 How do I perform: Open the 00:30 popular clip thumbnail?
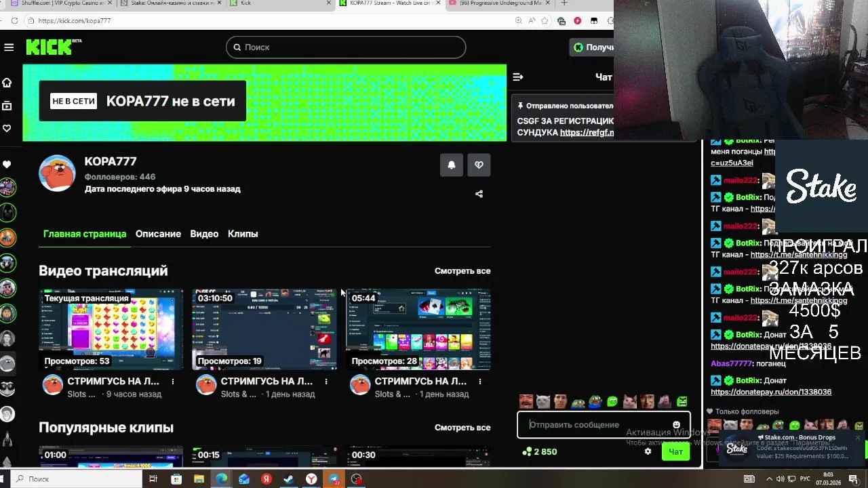pos(418,457)
